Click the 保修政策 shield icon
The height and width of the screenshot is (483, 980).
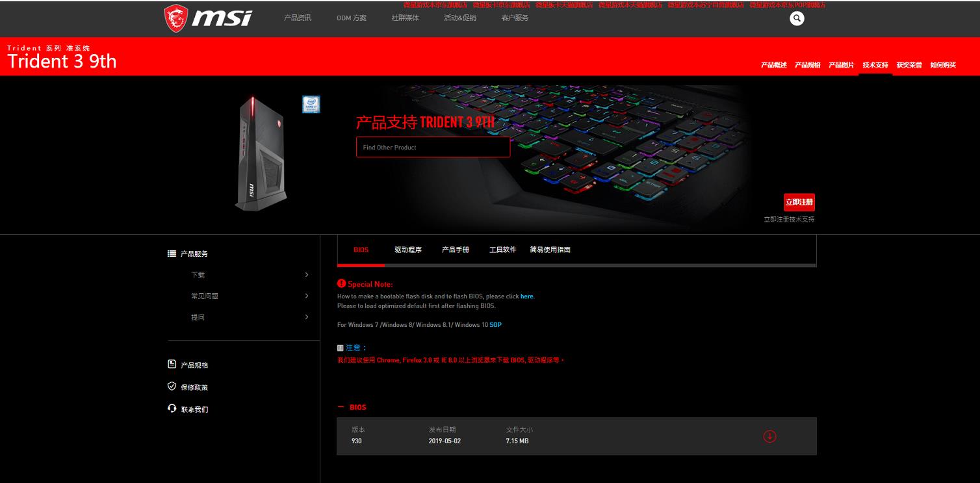click(172, 386)
